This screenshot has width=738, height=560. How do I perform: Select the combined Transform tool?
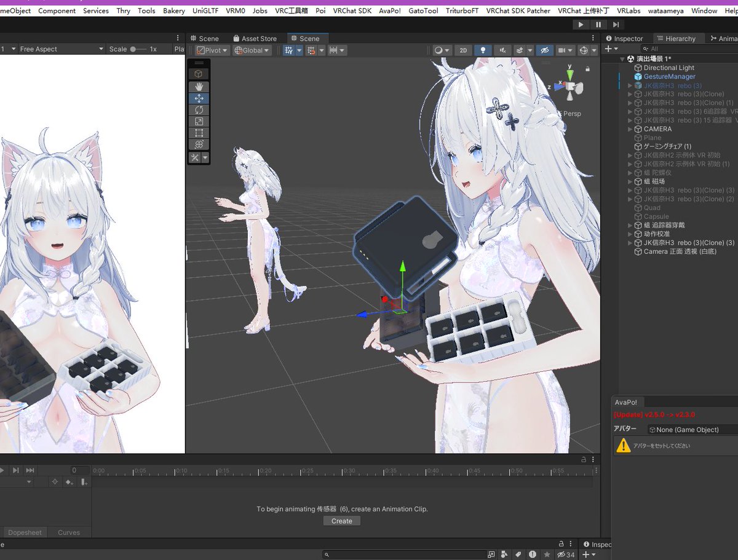199,144
